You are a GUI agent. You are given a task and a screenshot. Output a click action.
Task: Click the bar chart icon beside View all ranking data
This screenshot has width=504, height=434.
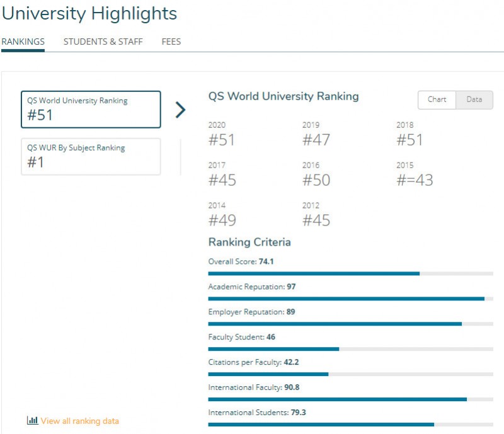tap(32, 421)
